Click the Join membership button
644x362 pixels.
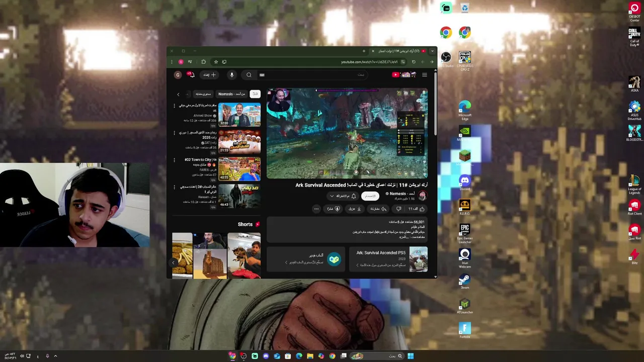[370, 196]
